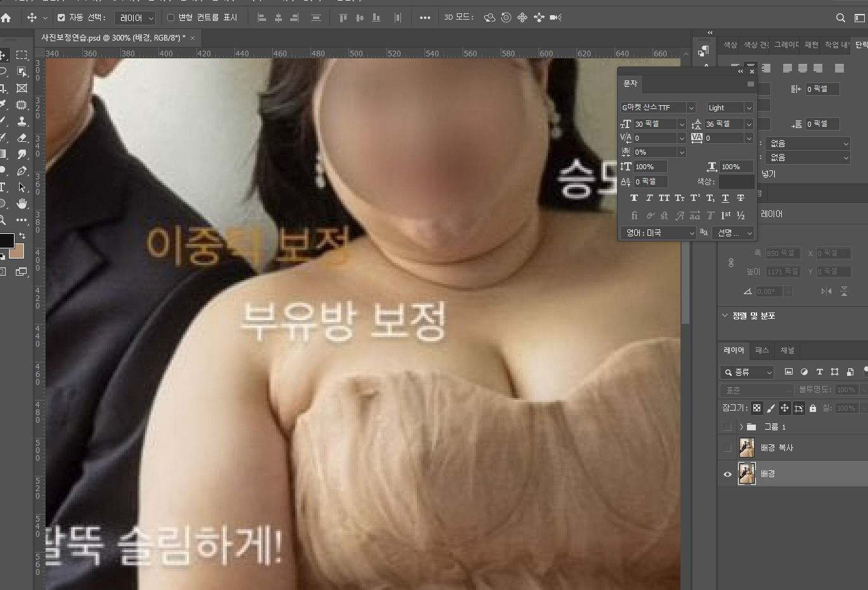Open the layer filter 종류 dropdown
This screenshot has height=590, width=868.
click(x=748, y=372)
